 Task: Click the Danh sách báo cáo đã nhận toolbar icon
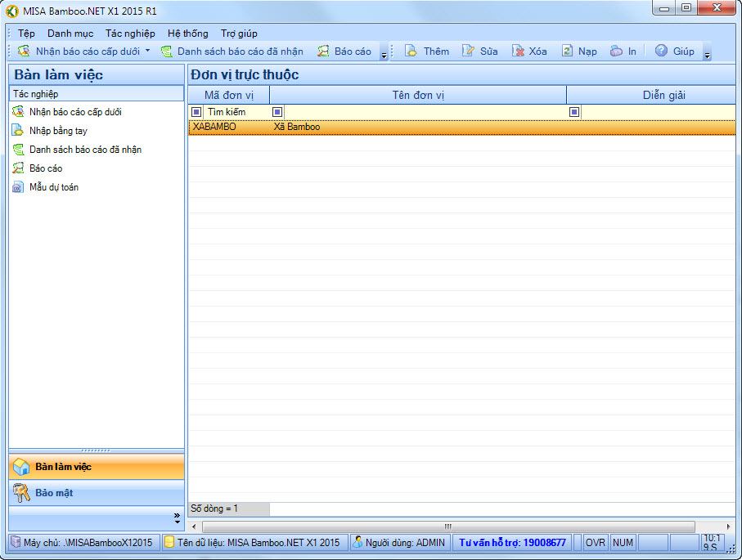pos(166,51)
